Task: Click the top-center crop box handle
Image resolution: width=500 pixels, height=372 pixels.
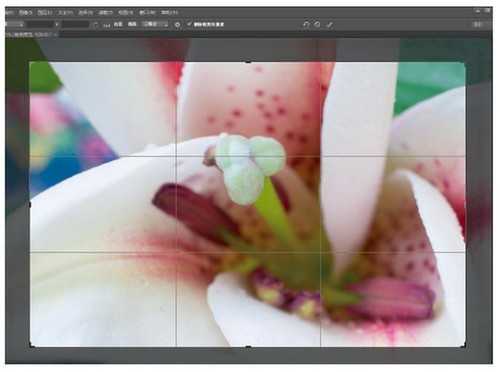Action: pos(248,62)
